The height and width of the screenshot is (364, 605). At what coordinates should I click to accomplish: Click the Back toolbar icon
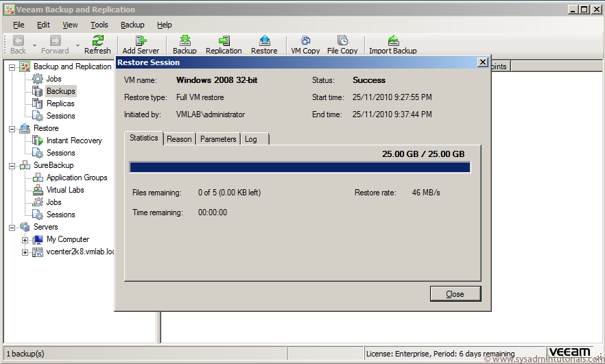[18, 40]
